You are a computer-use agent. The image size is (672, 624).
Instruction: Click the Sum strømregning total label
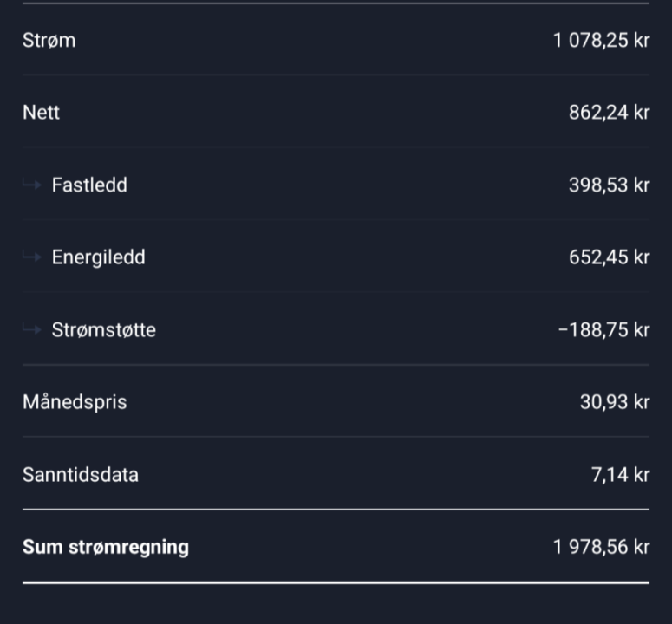(x=106, y=547)
